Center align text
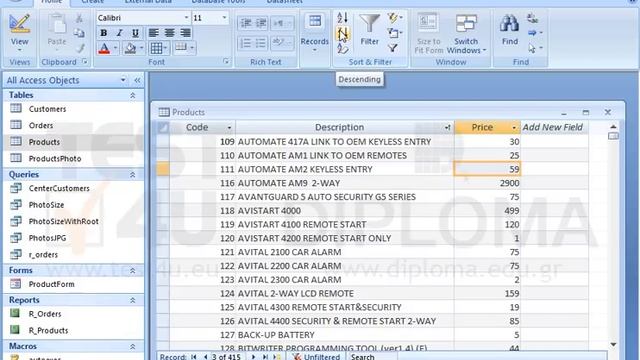The image size is (640, 360). tap(169, 33)
